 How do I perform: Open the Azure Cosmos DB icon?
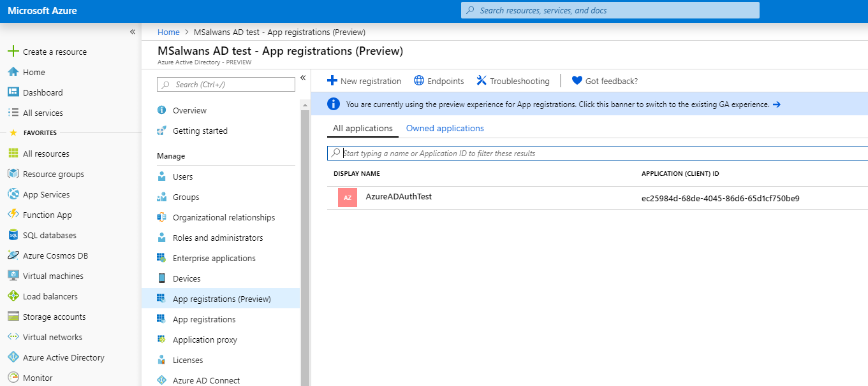pyautogui.click(x=13, y=255)
